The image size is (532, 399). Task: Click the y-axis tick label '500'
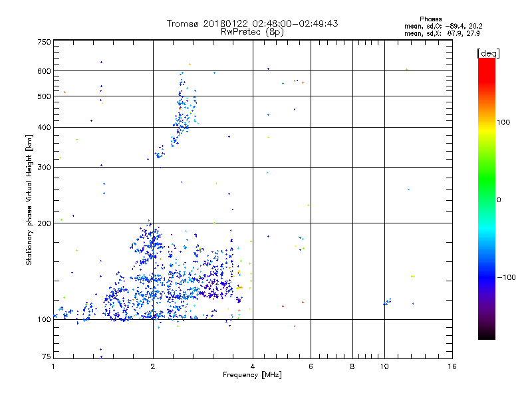pos(44,96)
